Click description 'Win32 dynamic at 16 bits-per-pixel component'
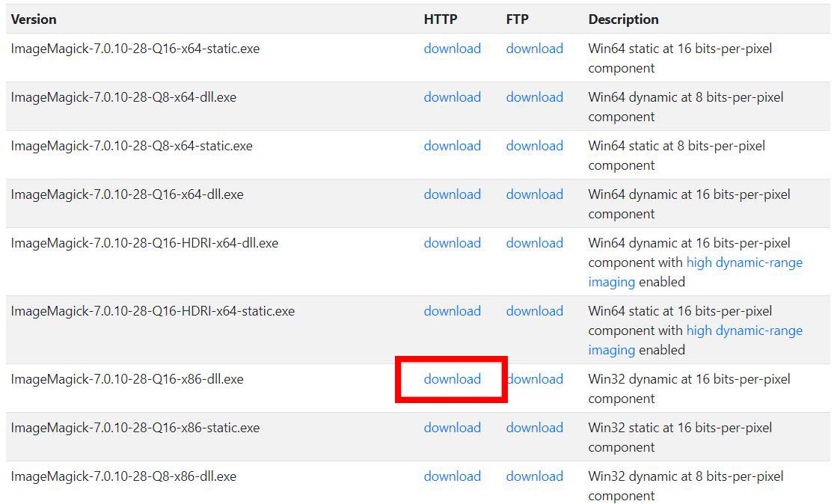This screenshot has height=504, width=837. pos(689,389)
